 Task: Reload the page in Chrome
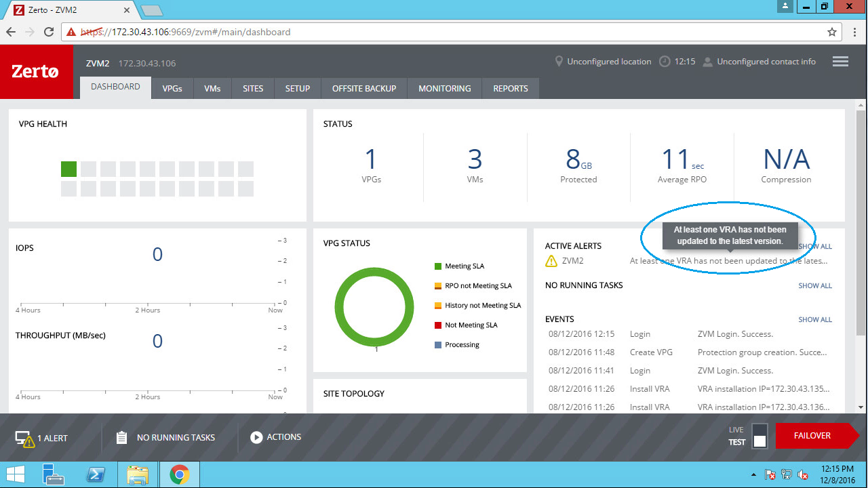(49, 32)
